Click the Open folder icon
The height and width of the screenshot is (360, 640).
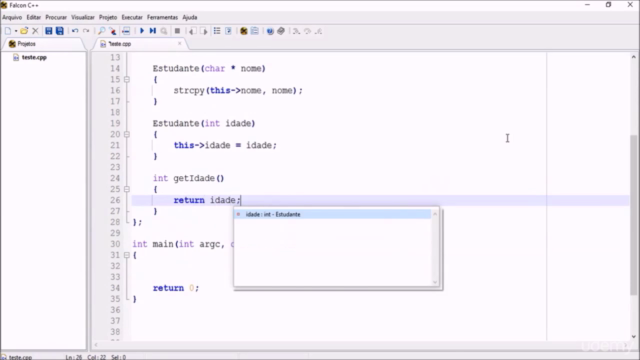(x=24, y=31)
